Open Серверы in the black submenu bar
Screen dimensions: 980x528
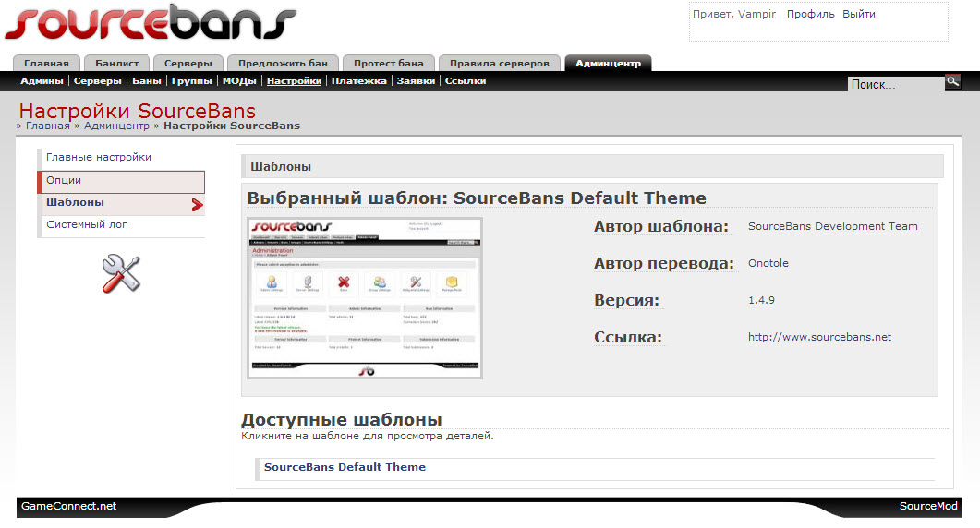click(98, 80)
